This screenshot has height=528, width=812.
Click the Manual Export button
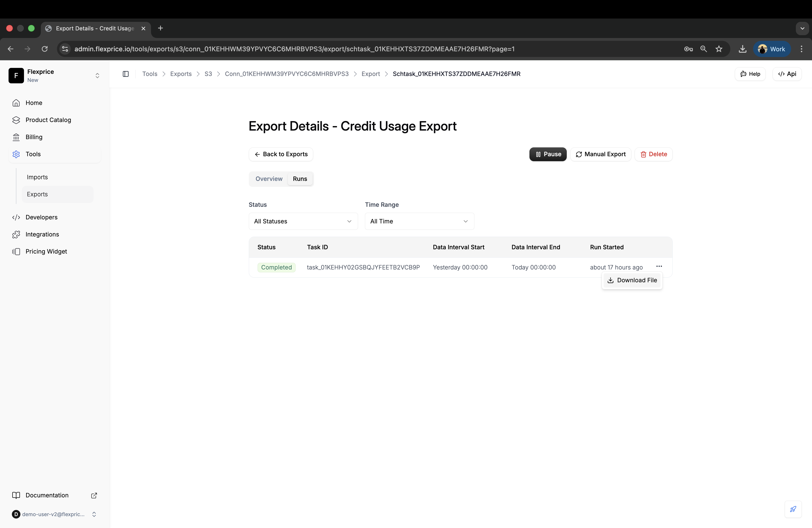coord(600,154)
